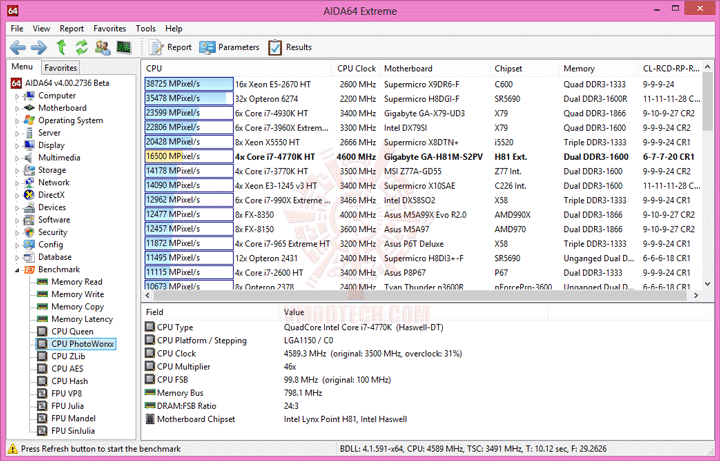Select the 38725 MPixel/s result bar
The image size is (720, 461).
(x=189, y=84)
